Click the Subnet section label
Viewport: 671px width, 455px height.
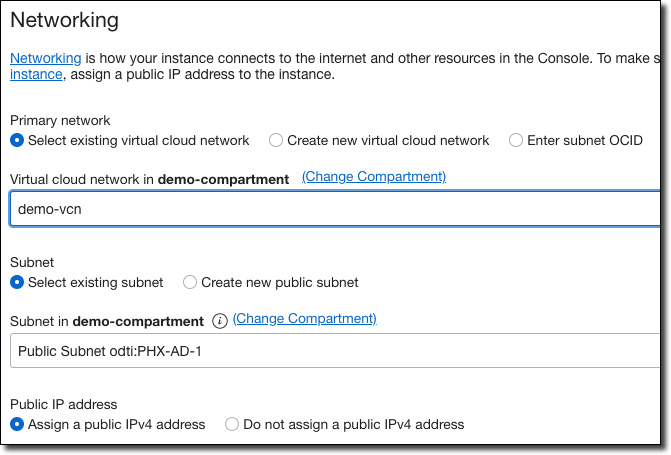tap(32, 263)
